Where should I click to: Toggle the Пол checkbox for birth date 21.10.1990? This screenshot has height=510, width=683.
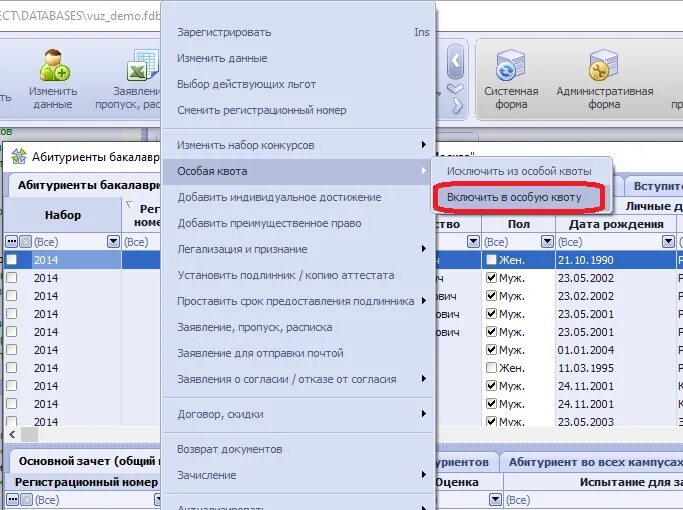click(x=491, y=260)
